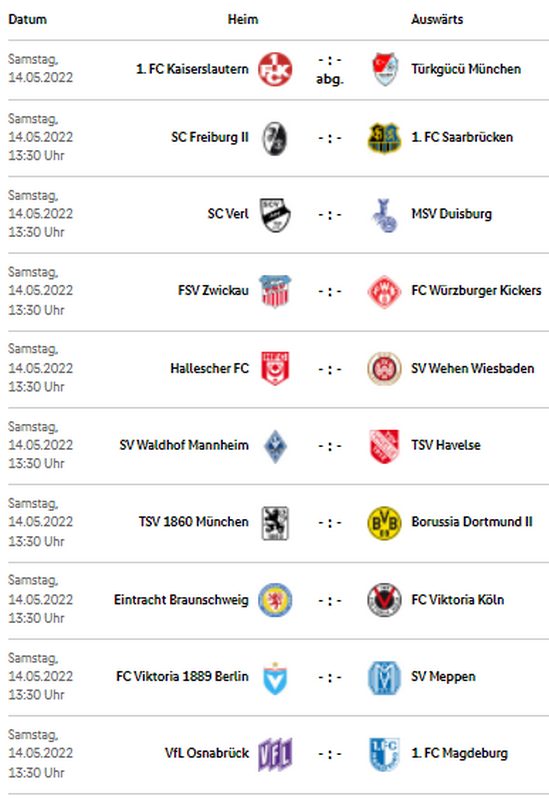The height and width of the screenshot is (800, 549).
Task: Open the FC Viktoria 1889 Berlin link
Action: pyautogui.click(x=182, y=677)
